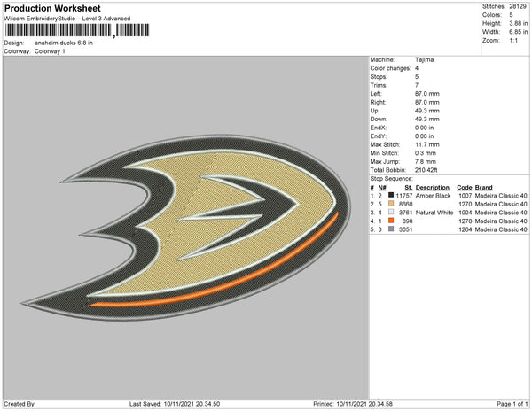Screen dimensions: 532x411
Task: Click the 'Stops:' label
Action: [379, 77]
